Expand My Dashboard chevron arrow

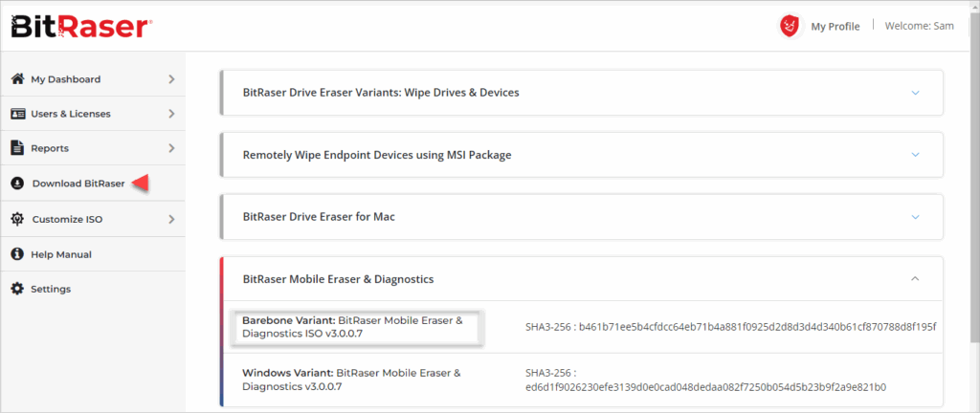point(172,79)
